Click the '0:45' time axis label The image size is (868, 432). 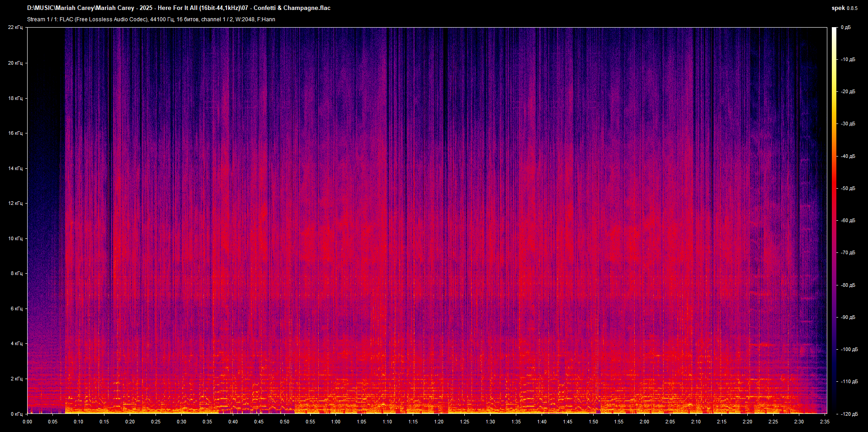pyautogui.click(x=259, y=422)
